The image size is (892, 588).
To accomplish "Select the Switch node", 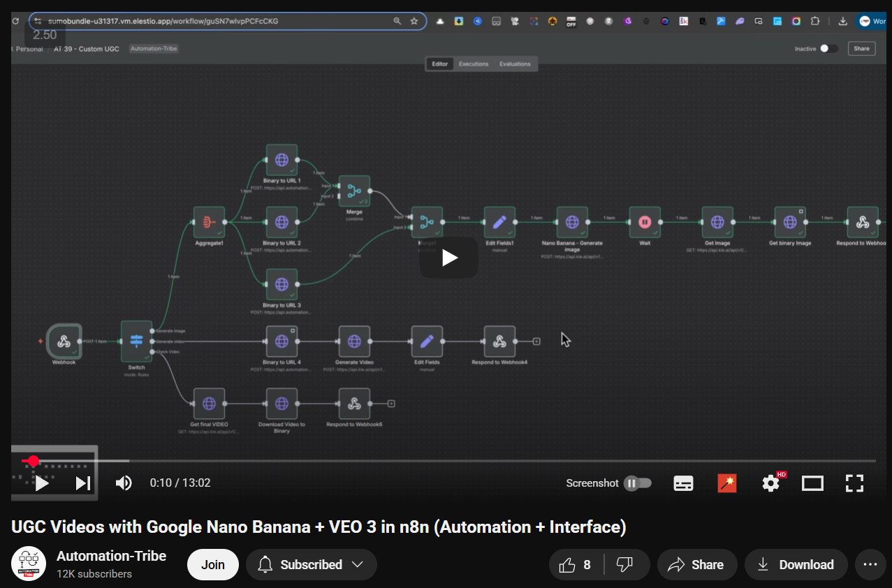I will point(136,341).
